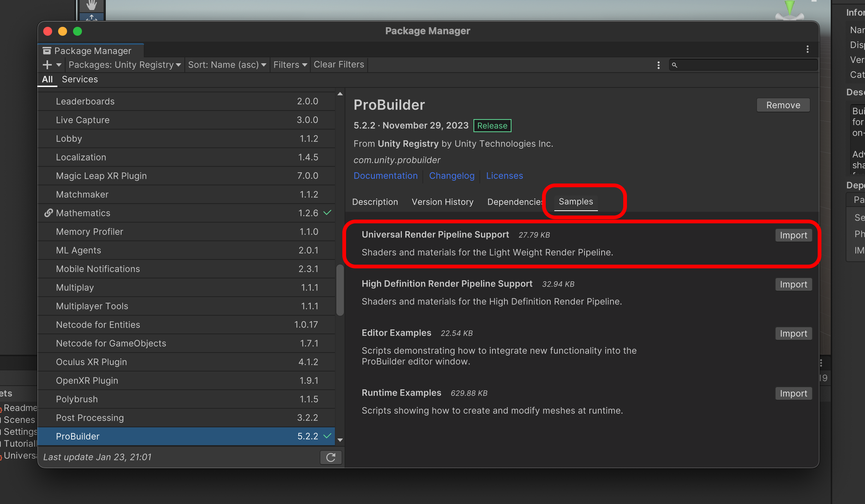865x504 pixels.
Task: Import Universal Render Pipeline Support sample
Action: [793, 235]
